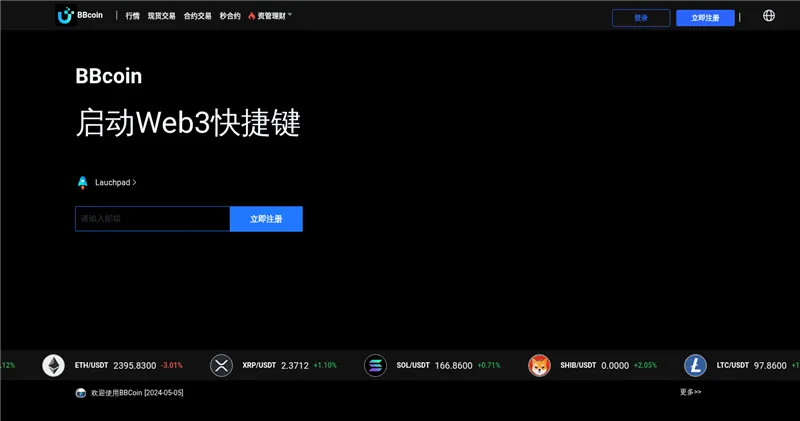Click the 启动Web3快捷键 headline
Screen dimensions: 800x421
188,123
